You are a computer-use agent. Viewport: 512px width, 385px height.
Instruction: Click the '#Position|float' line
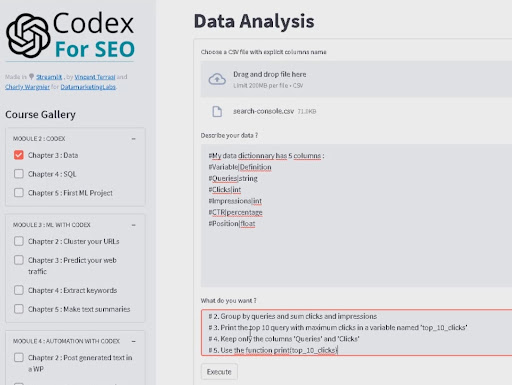coord(232,224)
